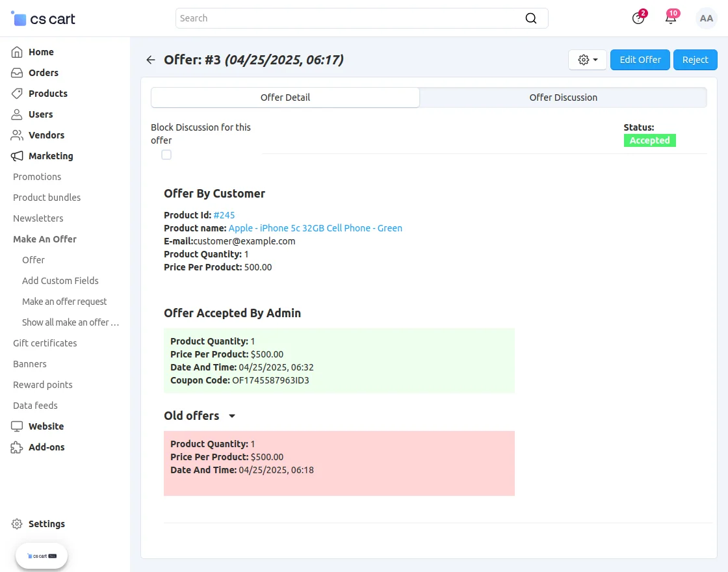Open Data feeds in the sidebar
This screenshot has width=728, height=572.
click(x=35, y=406)
